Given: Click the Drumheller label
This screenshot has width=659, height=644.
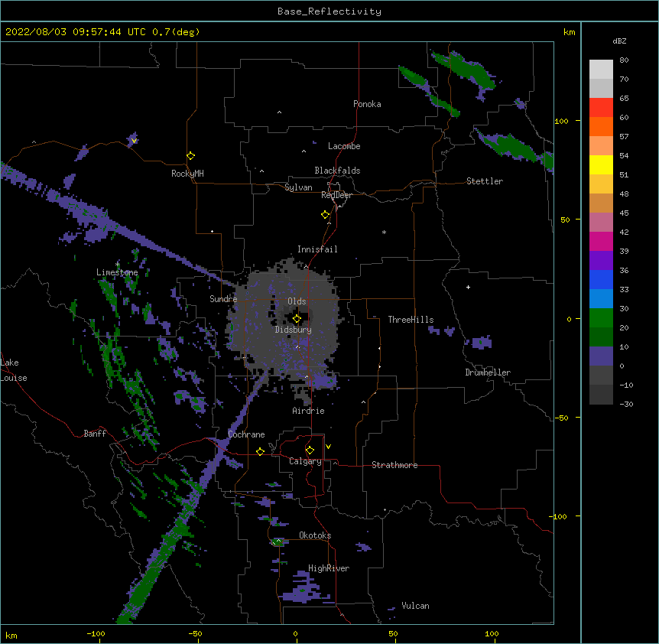Looking at the screenshot, I should click(488, 372).
